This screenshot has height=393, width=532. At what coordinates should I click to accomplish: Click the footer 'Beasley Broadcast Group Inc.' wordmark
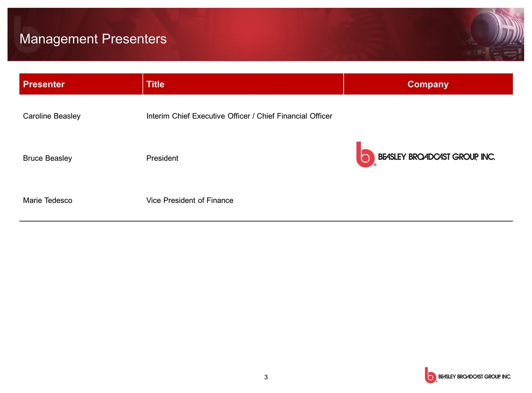pyautogui.click(x=474, y=376)
